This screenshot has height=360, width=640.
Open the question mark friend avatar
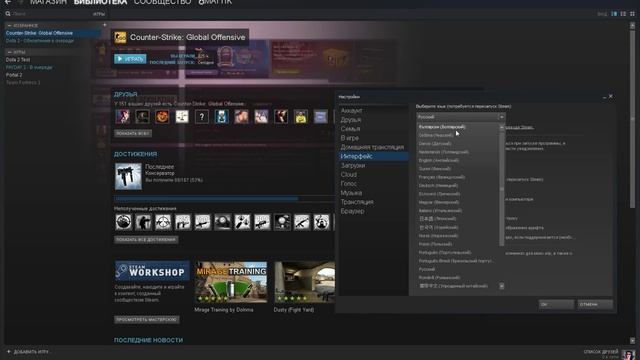point(202,117)
